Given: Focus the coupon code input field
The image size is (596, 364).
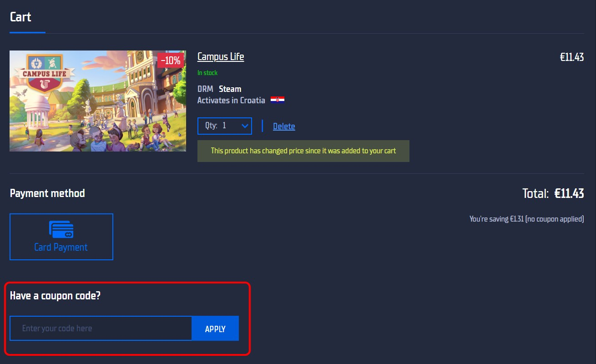Looking at the screenshot, I should pos(101,328).
